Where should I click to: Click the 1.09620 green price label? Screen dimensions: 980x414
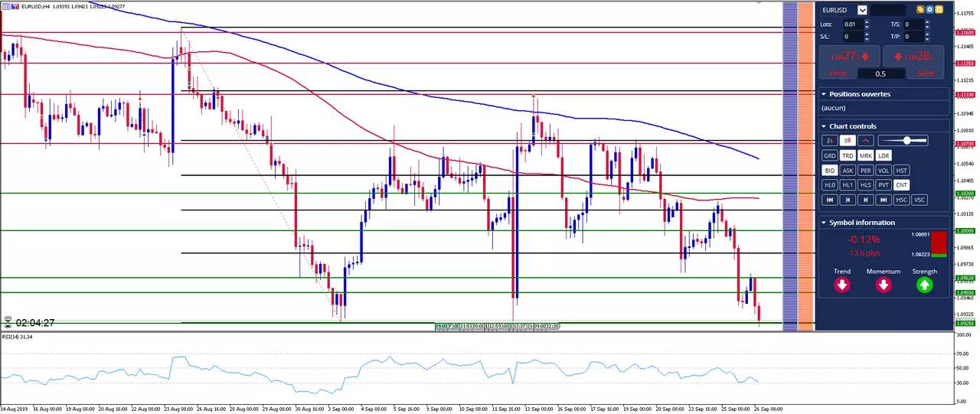[965, 278]
